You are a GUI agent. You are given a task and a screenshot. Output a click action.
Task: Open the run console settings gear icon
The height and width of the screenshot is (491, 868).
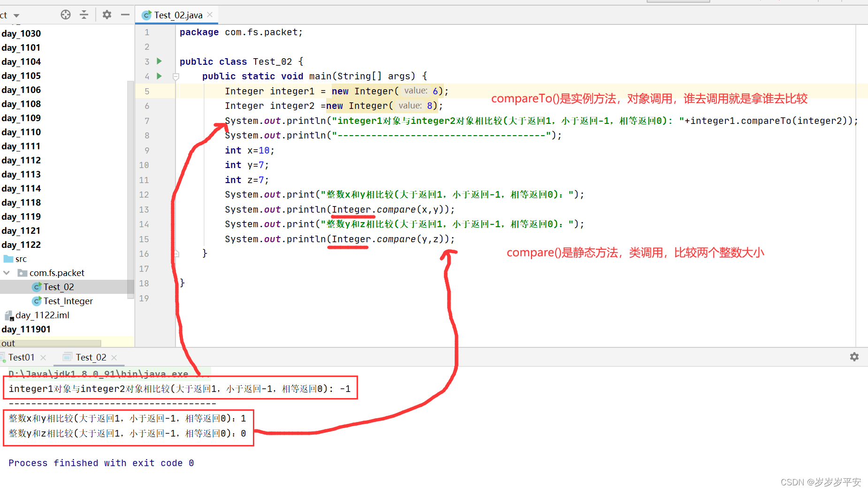pos(855,357)
